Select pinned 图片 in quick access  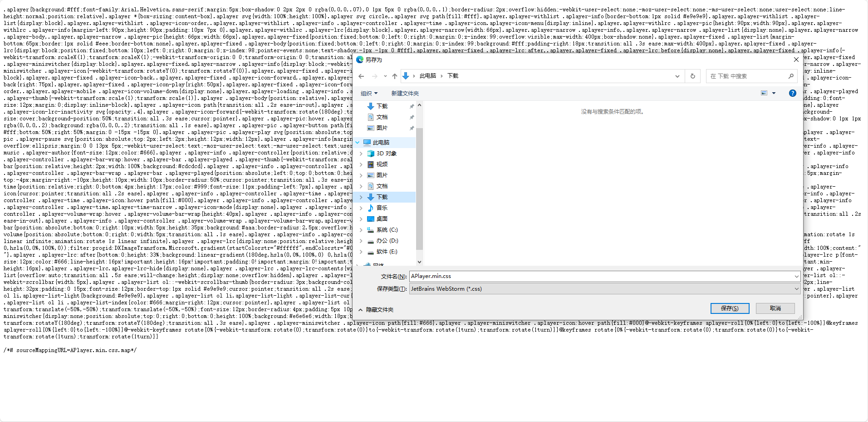382,128
